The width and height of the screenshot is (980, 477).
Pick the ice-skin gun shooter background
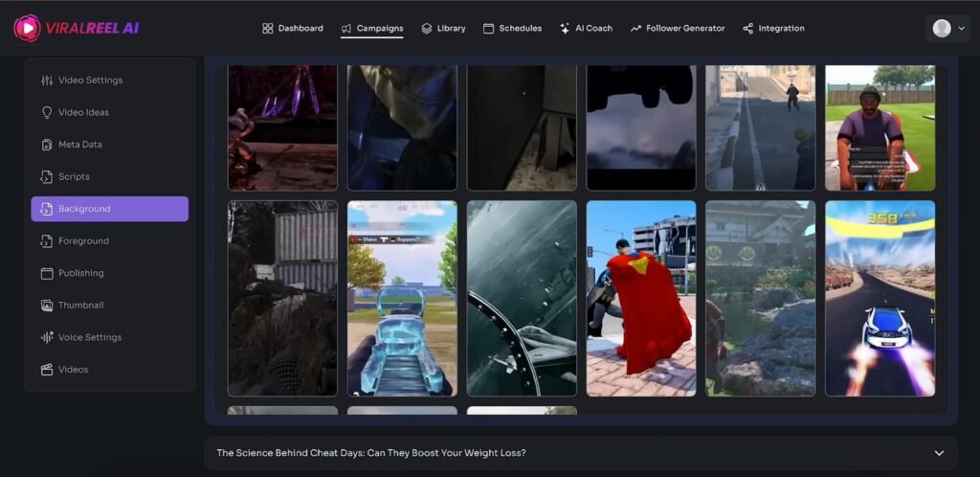(403, 298)
